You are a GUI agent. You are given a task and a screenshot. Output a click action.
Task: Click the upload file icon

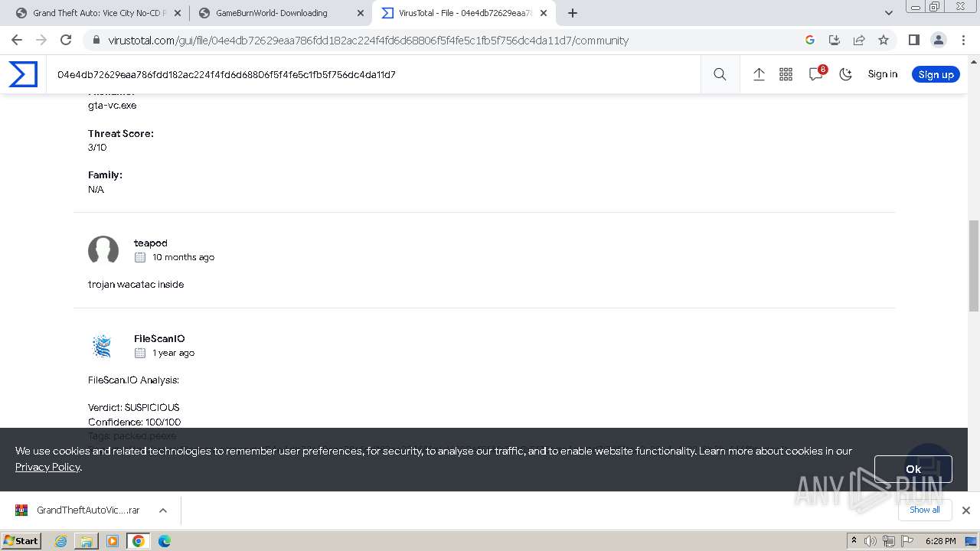coord(759,74)
